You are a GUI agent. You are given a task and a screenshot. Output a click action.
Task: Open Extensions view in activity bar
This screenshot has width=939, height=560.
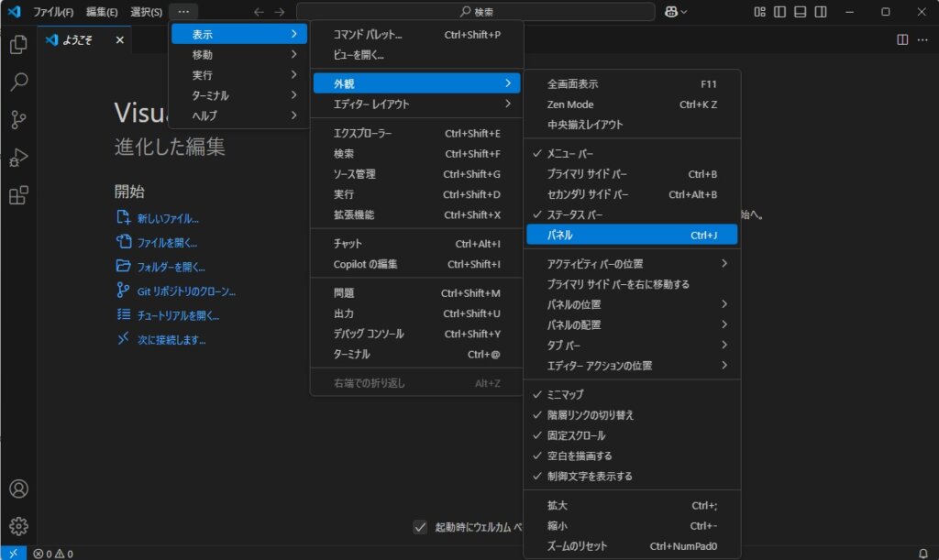pyautogui.click(x=18, y=195)
